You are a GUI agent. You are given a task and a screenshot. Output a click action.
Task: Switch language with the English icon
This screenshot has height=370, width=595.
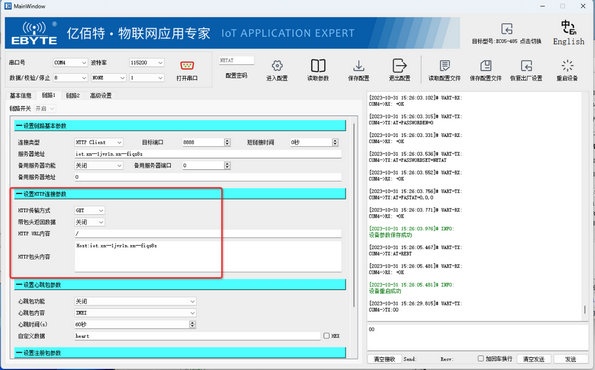point(568,27)
